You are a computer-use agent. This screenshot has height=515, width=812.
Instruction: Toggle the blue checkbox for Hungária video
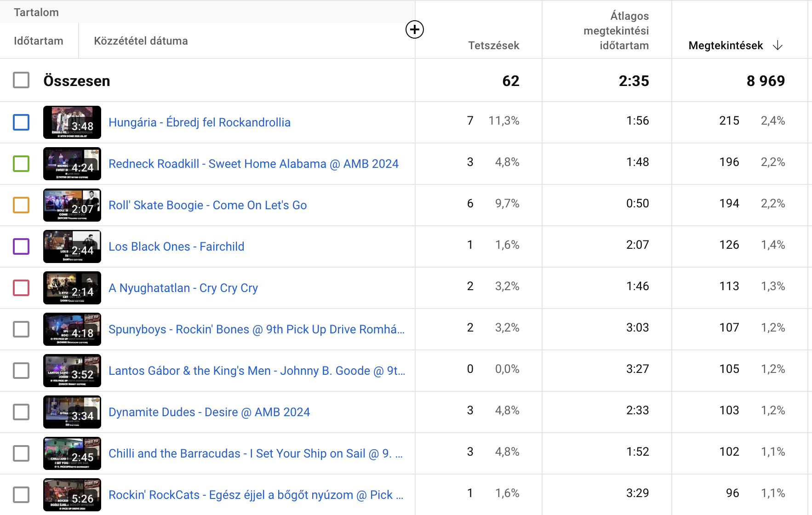pos(21,122)
